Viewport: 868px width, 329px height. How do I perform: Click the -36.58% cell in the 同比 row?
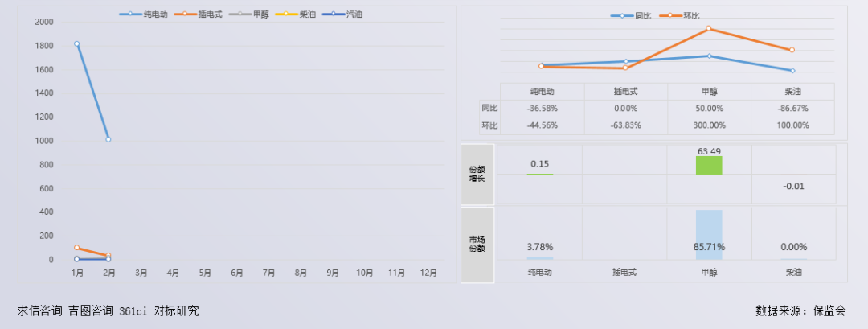(x=542, y=108)
